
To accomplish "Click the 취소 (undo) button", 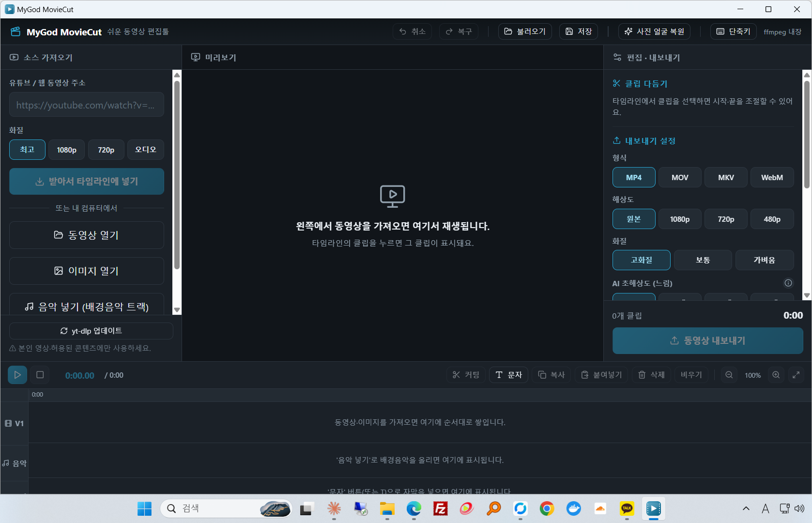I will (x=412, y=31).
